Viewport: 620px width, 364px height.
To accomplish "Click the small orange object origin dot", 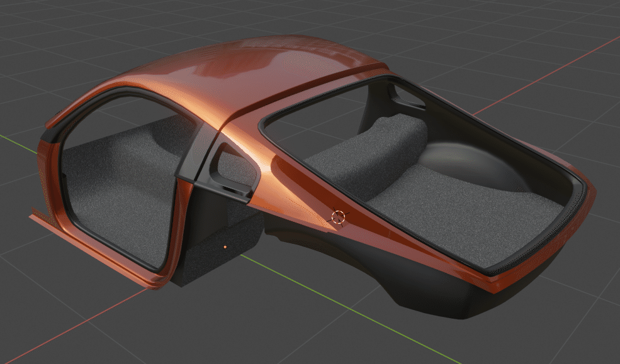I will click(225, 247).
